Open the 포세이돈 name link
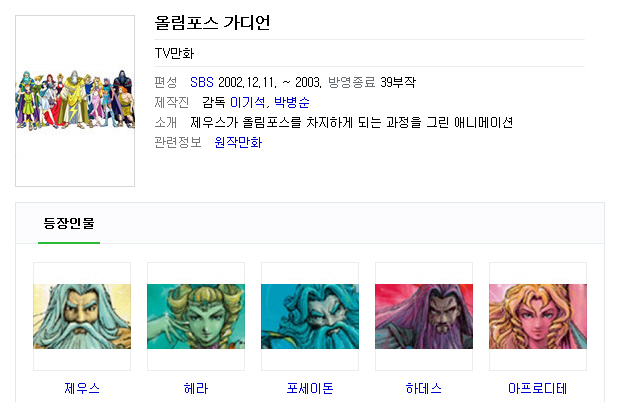620x402 pixels. tap(310, 388)
